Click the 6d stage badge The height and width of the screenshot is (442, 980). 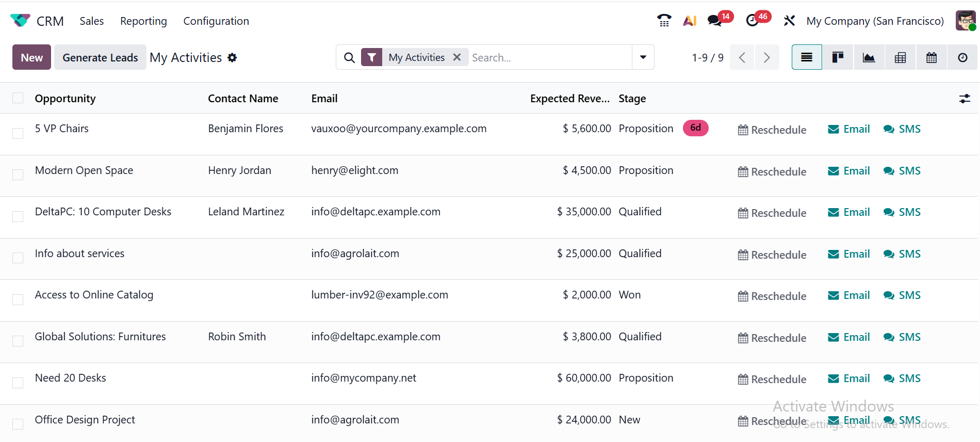point(695,128)
